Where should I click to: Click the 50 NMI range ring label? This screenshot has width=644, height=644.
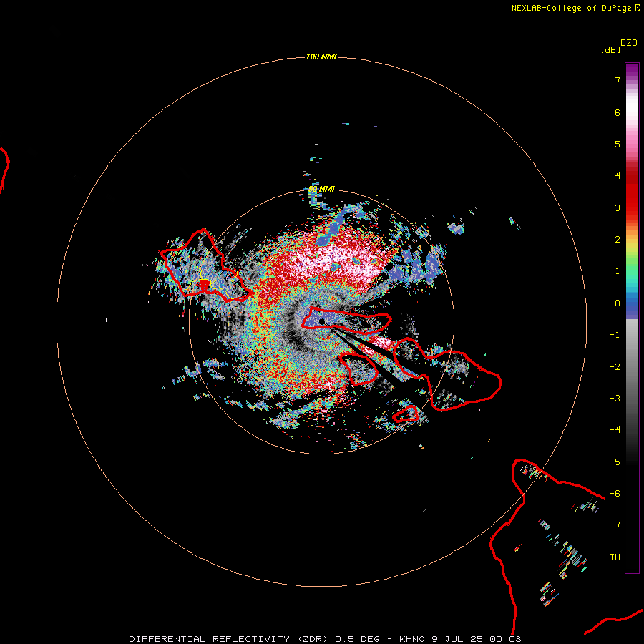tap(321, 189)
